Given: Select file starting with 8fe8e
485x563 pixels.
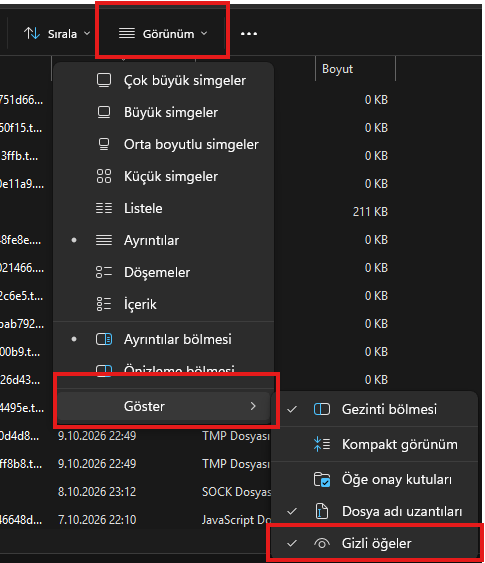Looking at the screenshot, I should [x=20, y=240].
